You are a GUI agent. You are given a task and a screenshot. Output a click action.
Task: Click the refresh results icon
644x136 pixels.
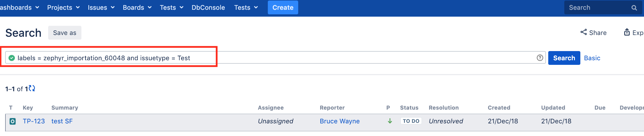pos(32,88)
